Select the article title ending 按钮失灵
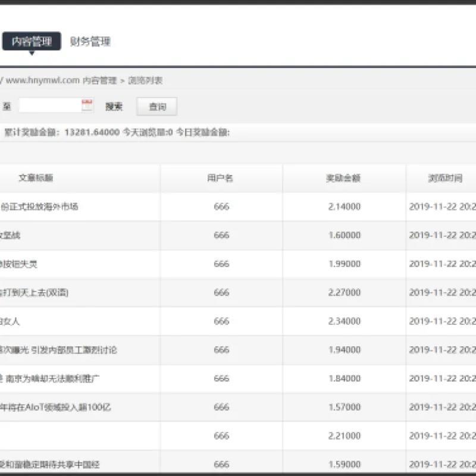The height and width of the screenshot is (476, 476). [18, 264]
